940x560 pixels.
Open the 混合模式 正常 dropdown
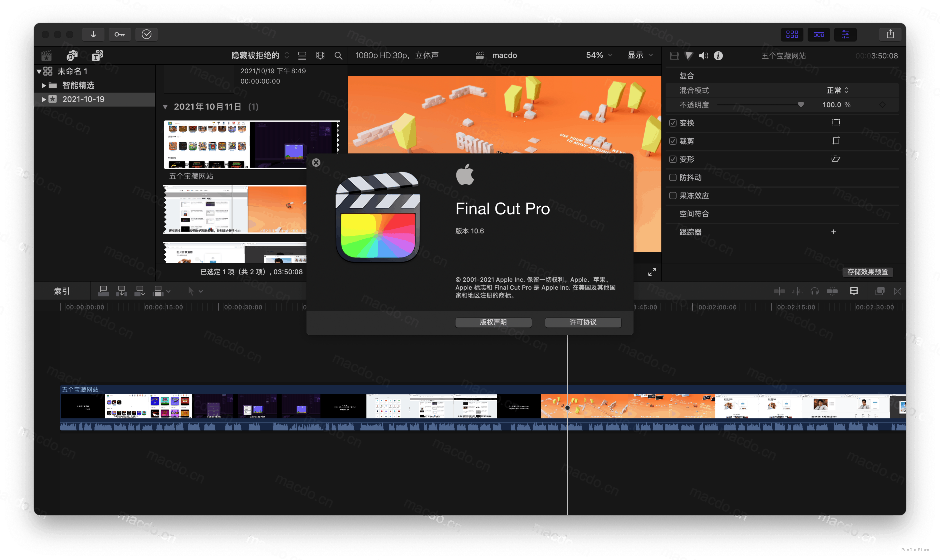point(838,90)
